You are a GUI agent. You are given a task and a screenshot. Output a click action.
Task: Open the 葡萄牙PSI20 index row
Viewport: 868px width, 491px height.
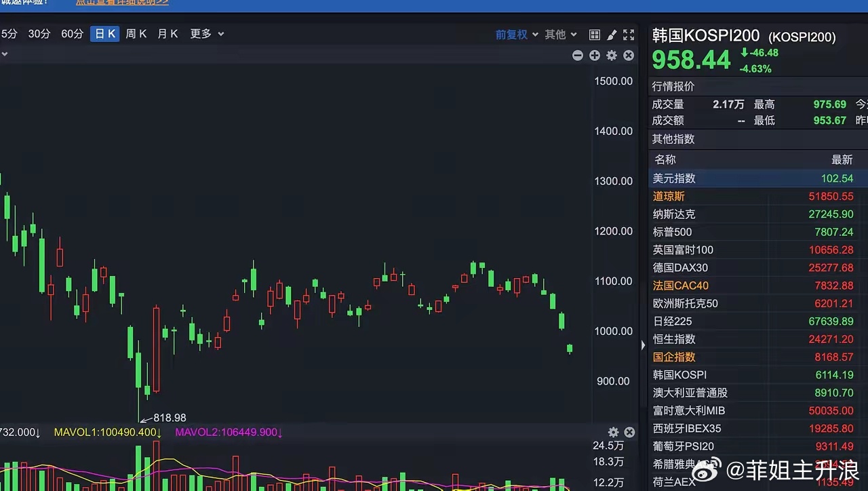758,446
